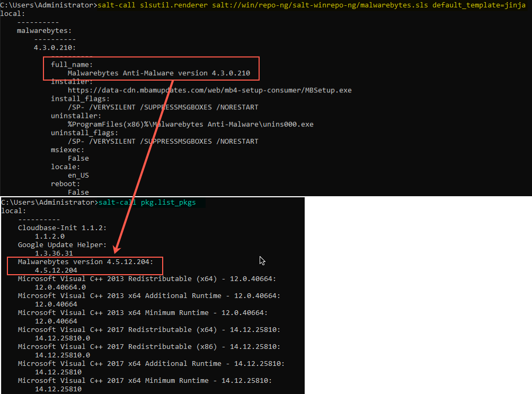Select the 'uninstall_flags:' key
This screenshot has height=394, width=532.
tap(84, 133)
